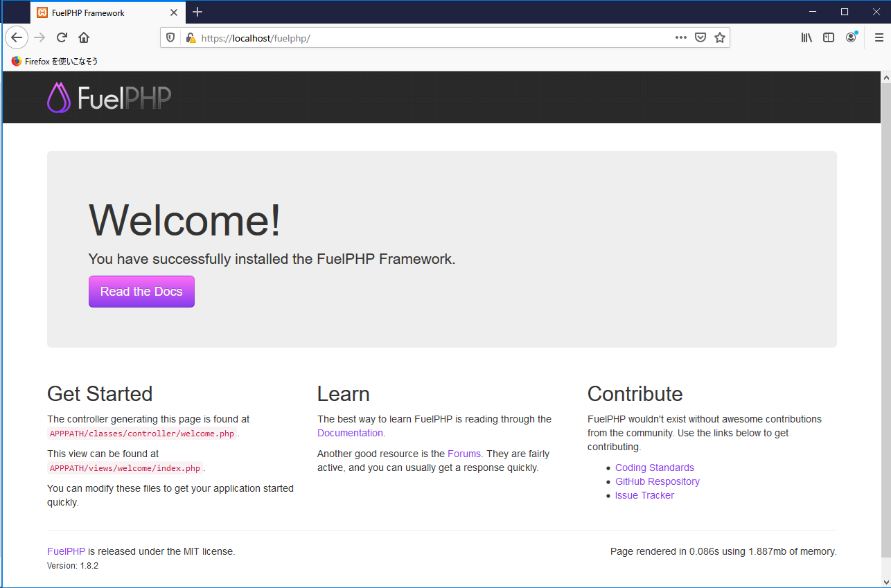891x588 pixels.
Task: Open the Documentation link
Action: tap(350, 433)
